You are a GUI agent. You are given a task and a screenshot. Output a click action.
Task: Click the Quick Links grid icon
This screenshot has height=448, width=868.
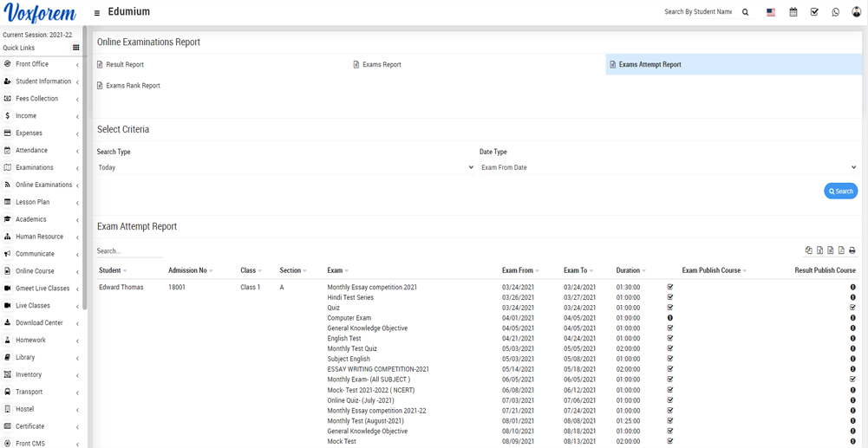76,48
